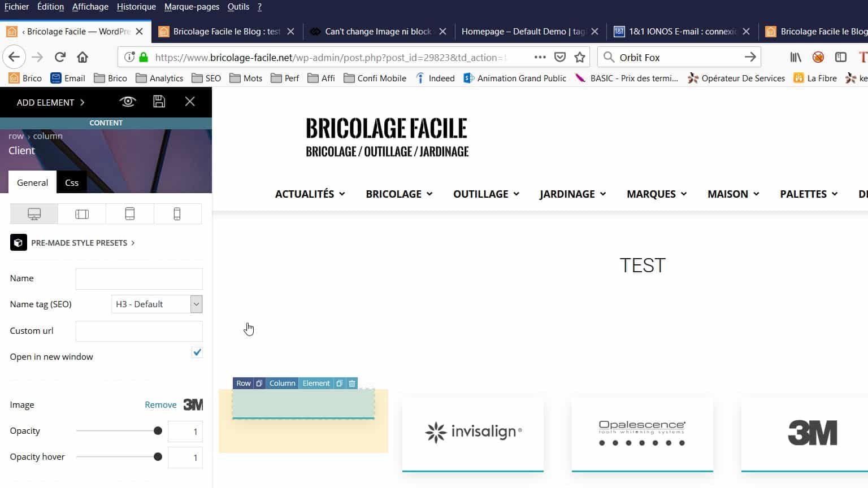This screenshot has width=868, height=488.
Task: Expand Maison navigation menu
Action: point(734,194)
